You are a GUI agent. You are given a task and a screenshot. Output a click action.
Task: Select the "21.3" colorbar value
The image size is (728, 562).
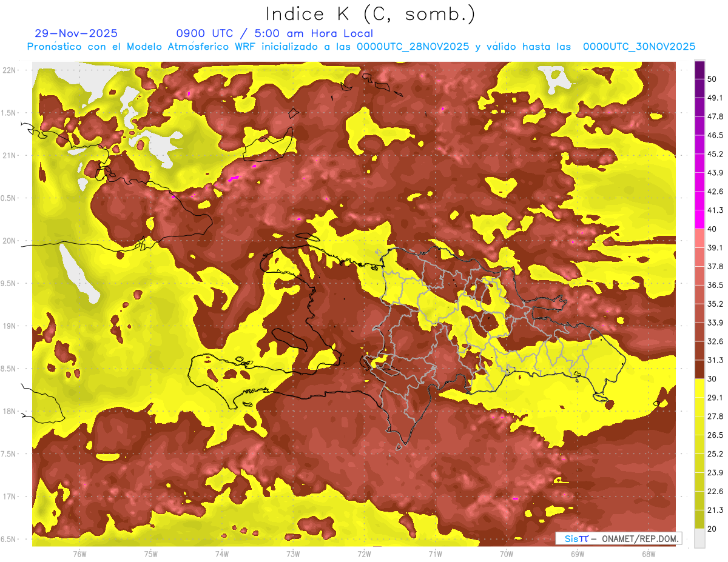(x=715, y=510)
